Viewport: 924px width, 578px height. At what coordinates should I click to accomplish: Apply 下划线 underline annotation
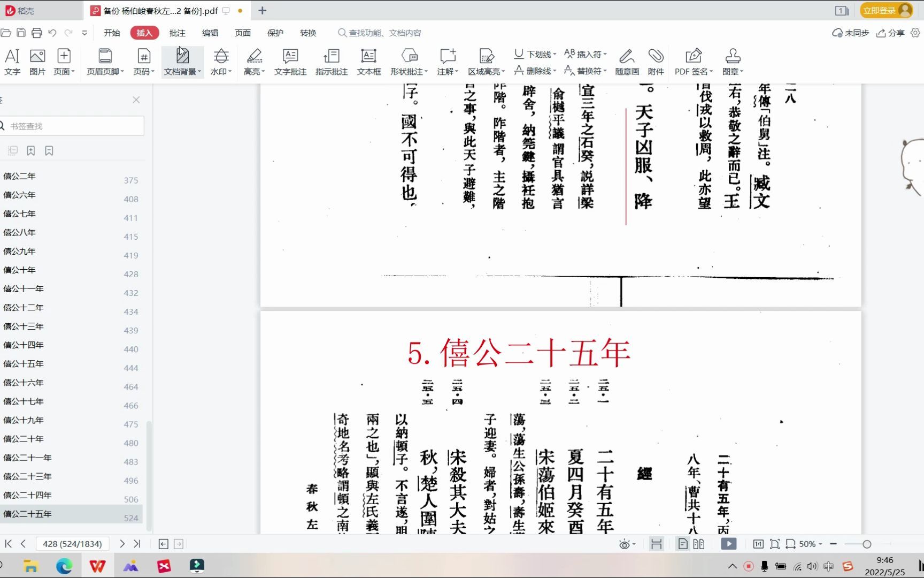point(535,54)
